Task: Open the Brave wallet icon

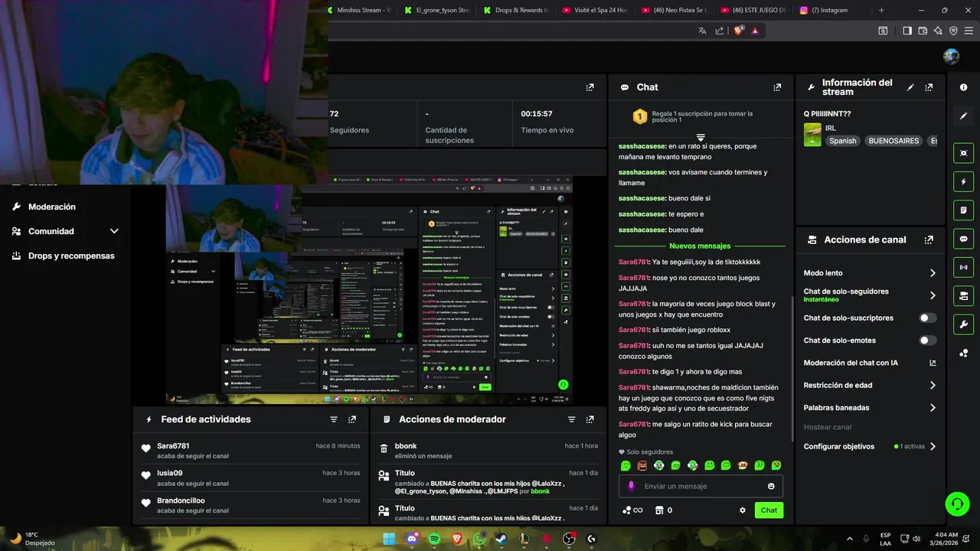Action: 923,31
